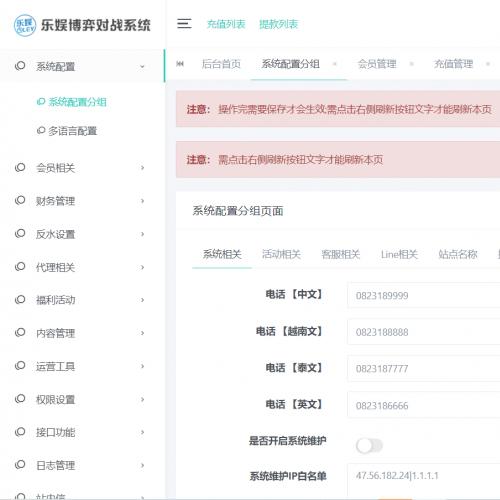Close the 会员管理 tab
The width and height of the screenshot is (500, 500).
412,64
